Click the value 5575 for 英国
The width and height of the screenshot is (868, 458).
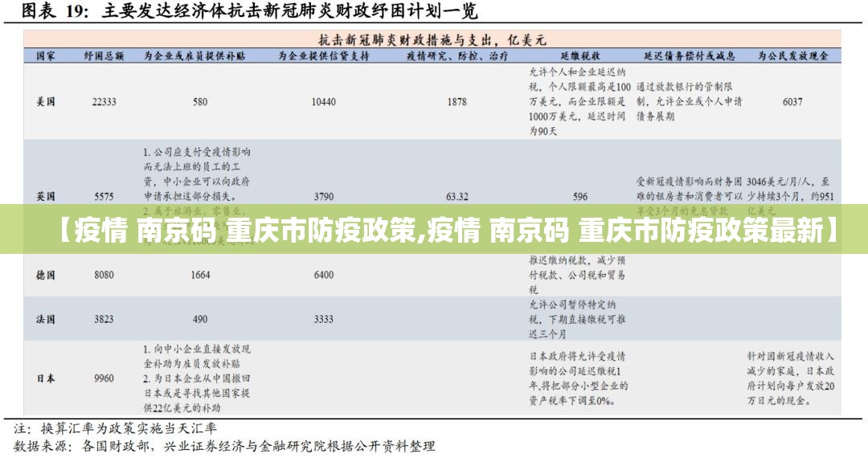point(104,196)
